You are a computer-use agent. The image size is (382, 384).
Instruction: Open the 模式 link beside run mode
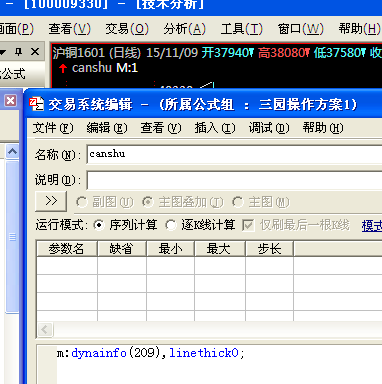(372, 226)
